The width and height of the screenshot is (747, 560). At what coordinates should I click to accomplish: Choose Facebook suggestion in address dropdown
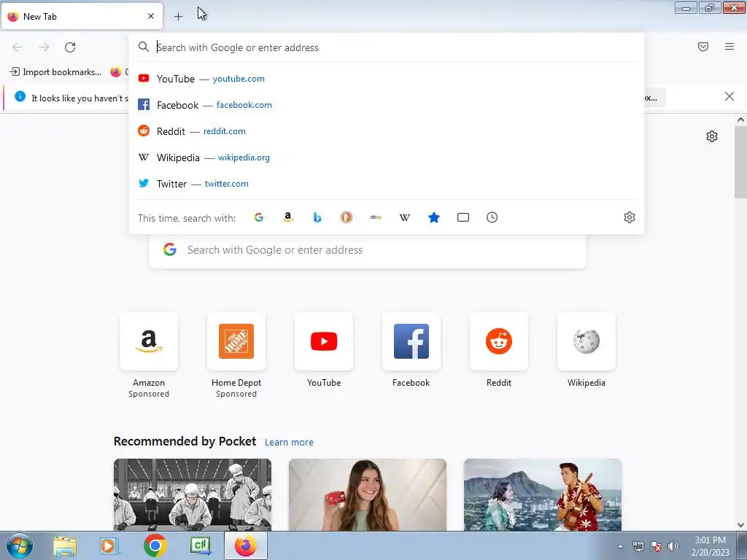pos(387,105)
